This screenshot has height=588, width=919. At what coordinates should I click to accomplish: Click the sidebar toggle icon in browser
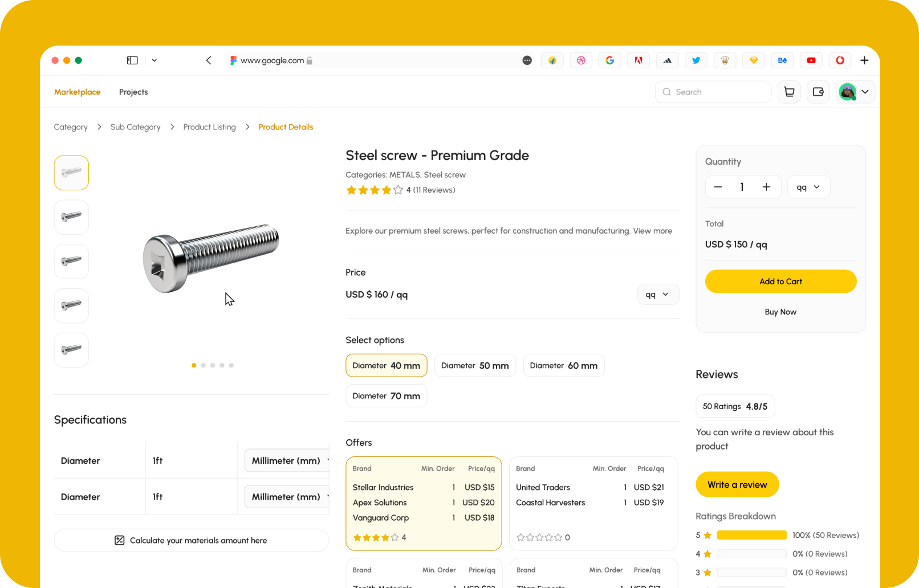[132, 60]
